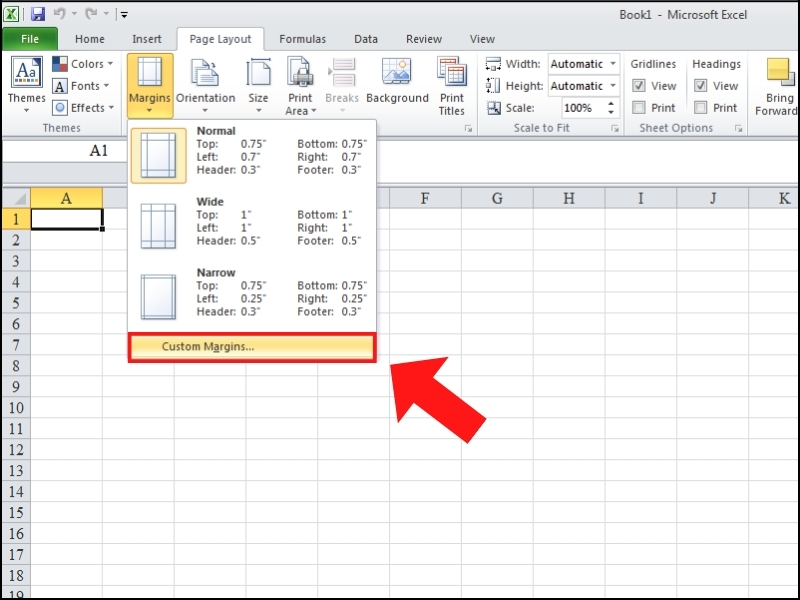Open the Themes gallery icon
The height and width of the screenshot is (600, 800).
coord(27,72)
